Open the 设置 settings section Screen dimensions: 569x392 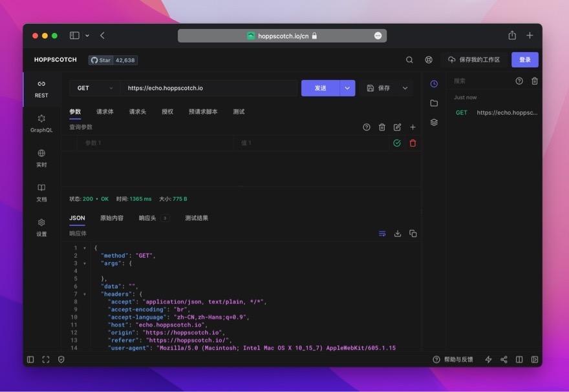(x=41, y=227)
